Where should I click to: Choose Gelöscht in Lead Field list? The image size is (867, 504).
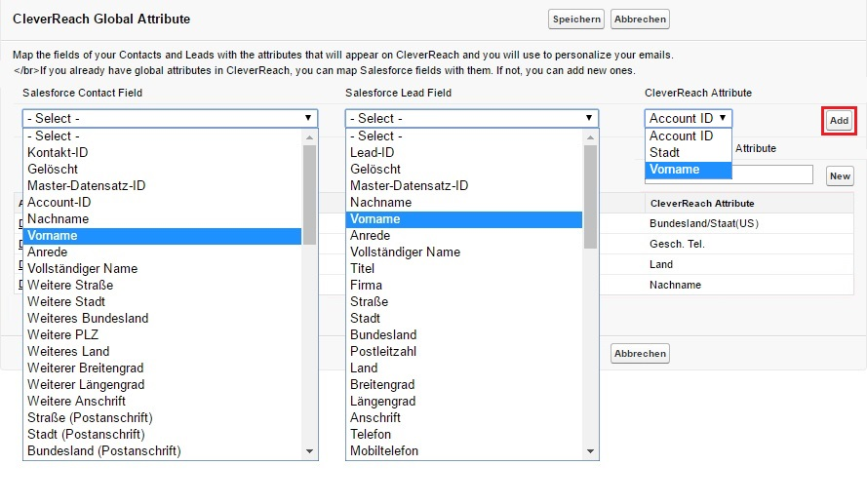point(464,169)
